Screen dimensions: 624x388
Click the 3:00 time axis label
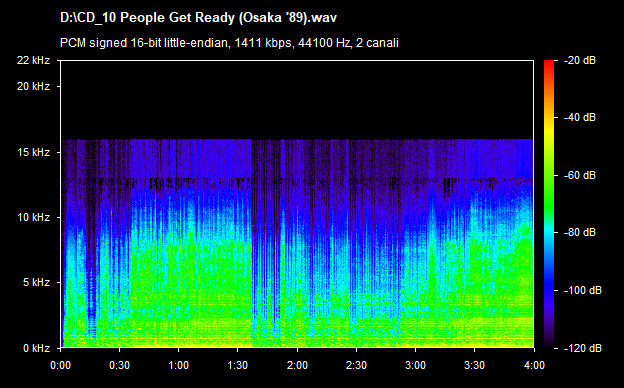415,365
